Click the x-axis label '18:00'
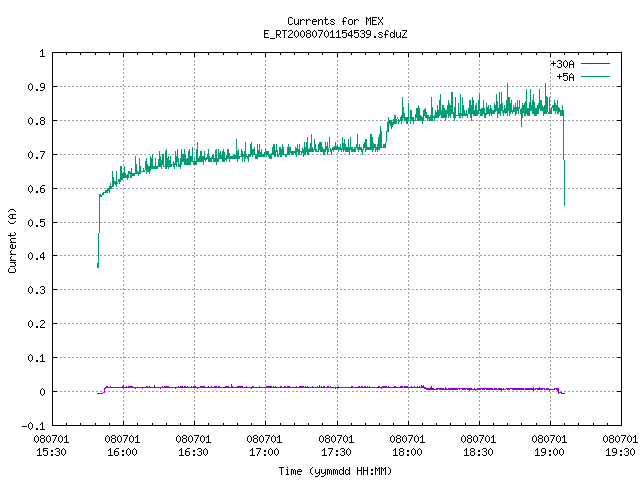The height and width of the screenshot is (480, 640). [x=407, y=452]
